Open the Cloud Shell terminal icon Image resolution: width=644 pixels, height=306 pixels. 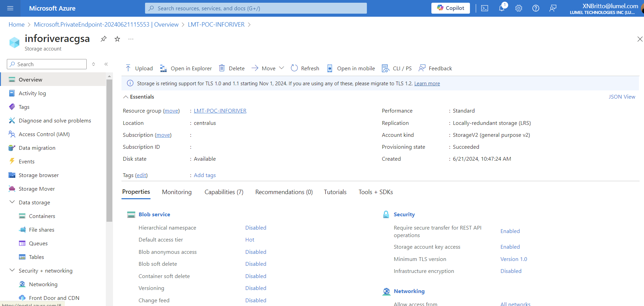484,8
